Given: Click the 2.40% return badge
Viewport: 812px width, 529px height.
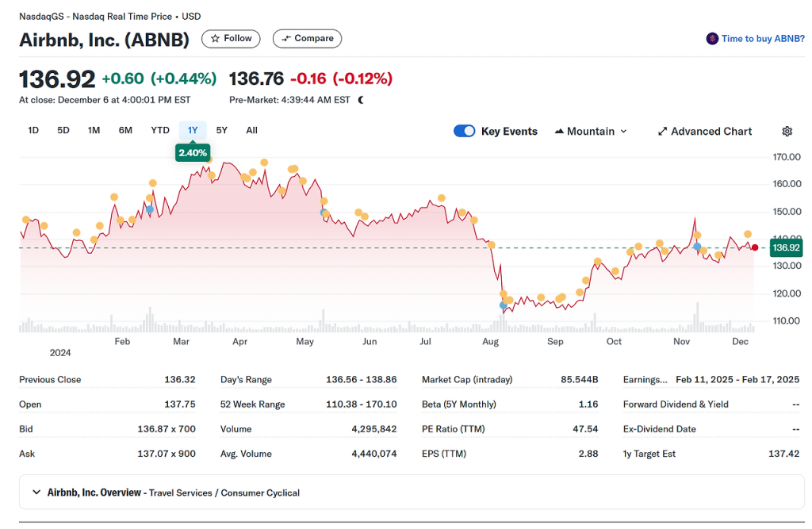Looking at the screenshot, I should (x=193, y=153).
